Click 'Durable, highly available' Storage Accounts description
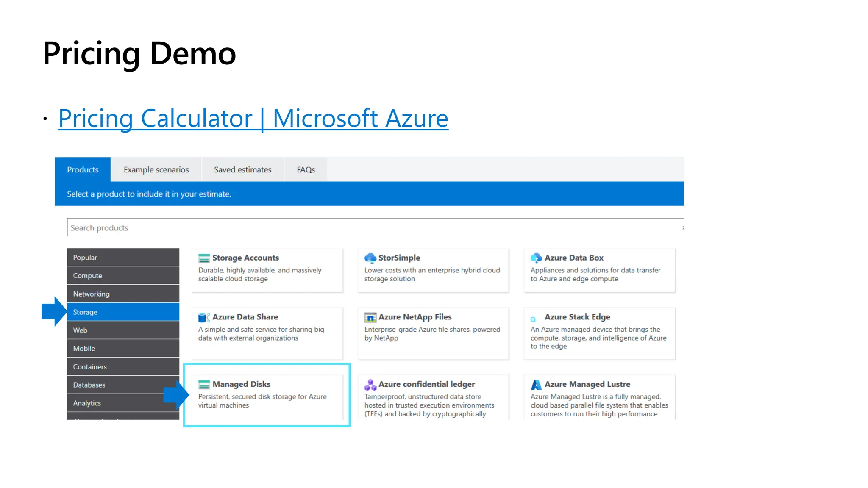This screenshot has height=488, width=868. click(260, 274)
